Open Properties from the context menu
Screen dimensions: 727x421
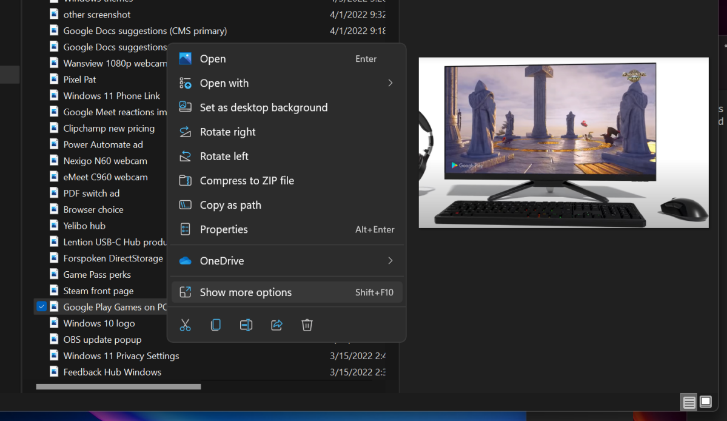(x=223, y=229)
